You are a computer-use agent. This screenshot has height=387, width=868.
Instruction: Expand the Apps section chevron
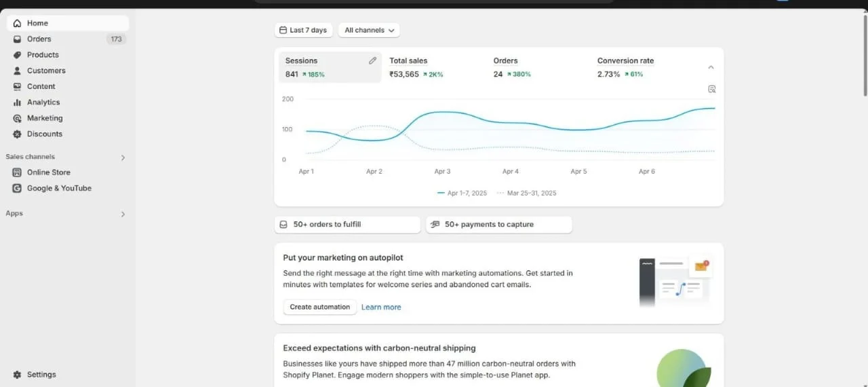[123, 214]
